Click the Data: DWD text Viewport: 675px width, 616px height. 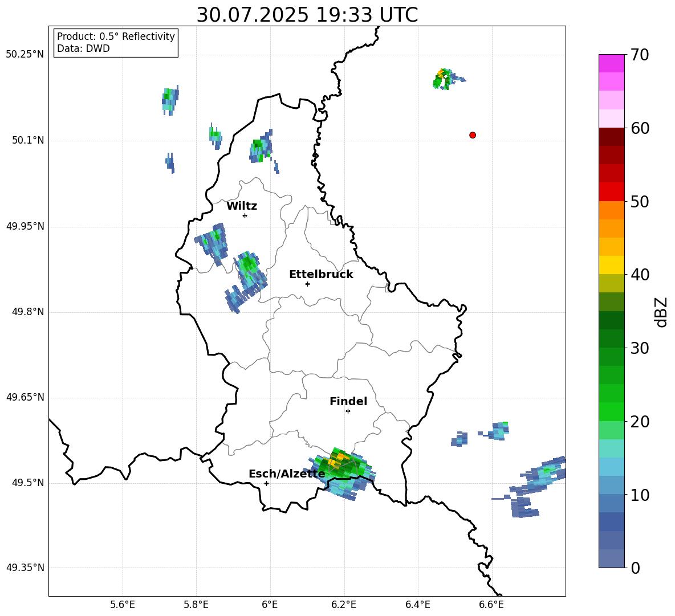(83, 48)
